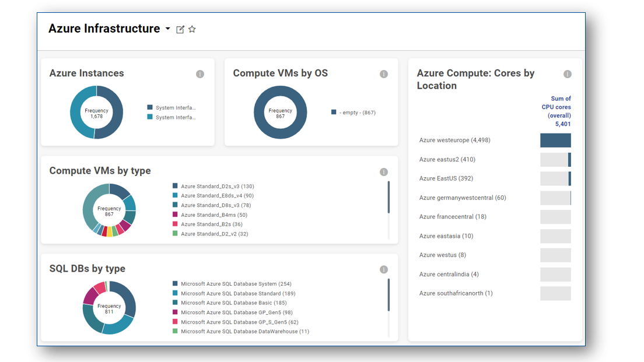Click the '- empty - (867)' legend swatch
The image size is (644, 362).
click(334, 112)
